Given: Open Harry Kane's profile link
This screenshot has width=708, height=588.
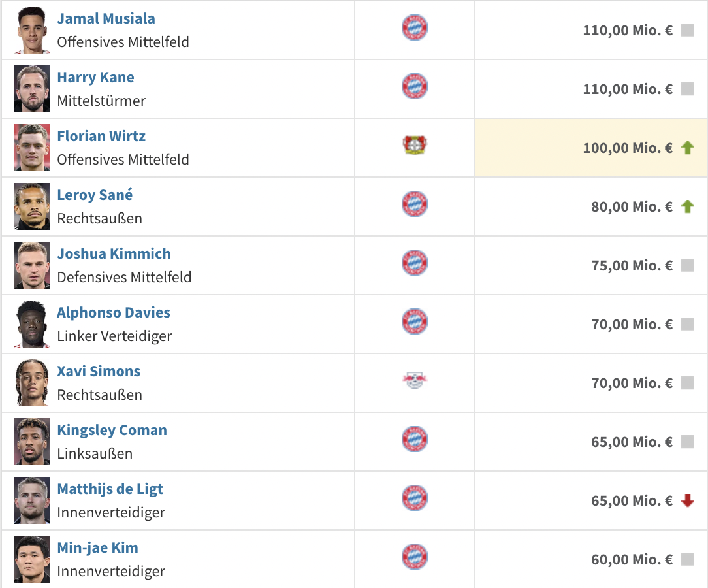Looking at the screenshot, I should tap(95, 77).
